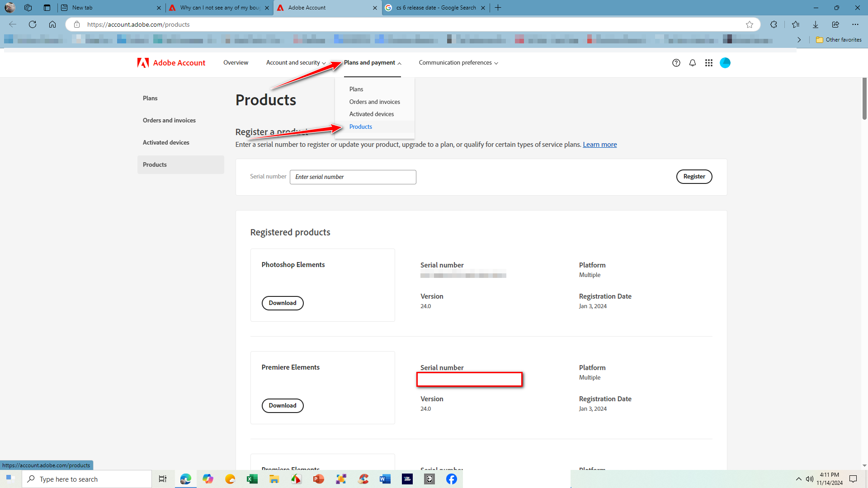Viewport: 868px width, 488px height.
Task: Open the Learn more link
Action: pos(599,144)
